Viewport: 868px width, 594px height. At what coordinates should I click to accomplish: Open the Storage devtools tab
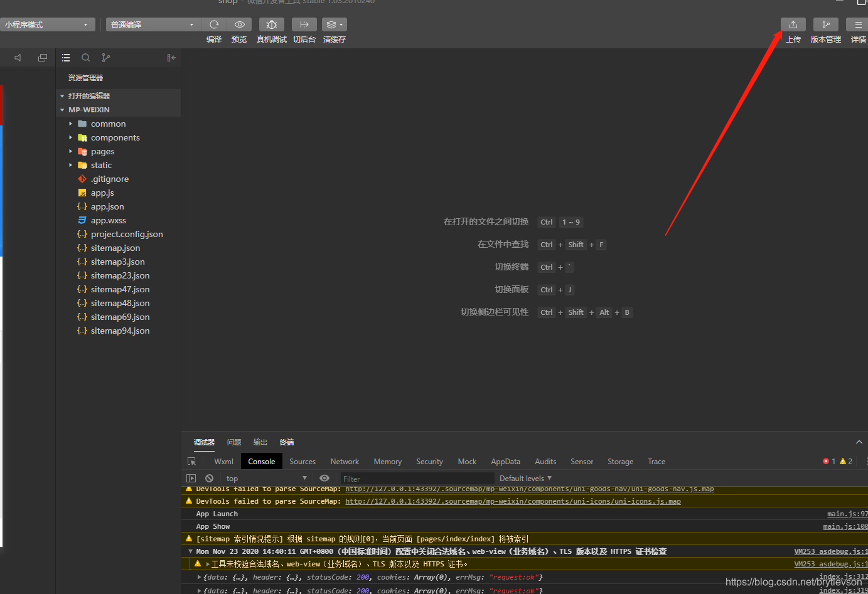[x=620, y=462]
